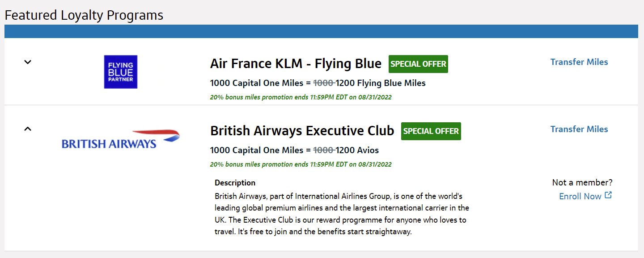Select the British Airways Executive Club title
The height and width of the screenshot is (258, 644).
point(302,130)
